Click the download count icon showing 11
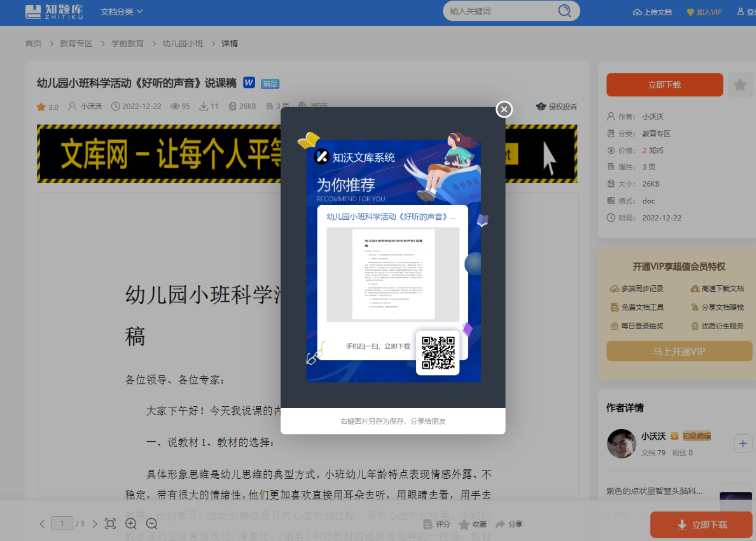This screenshot has width=756, height=541. tap(204, 107)
